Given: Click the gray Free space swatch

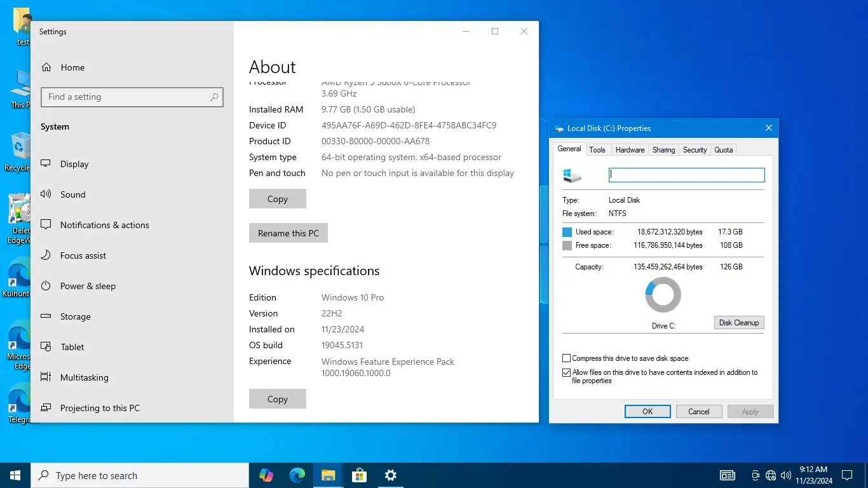Looking at the screenshot, I should [567, 246].
